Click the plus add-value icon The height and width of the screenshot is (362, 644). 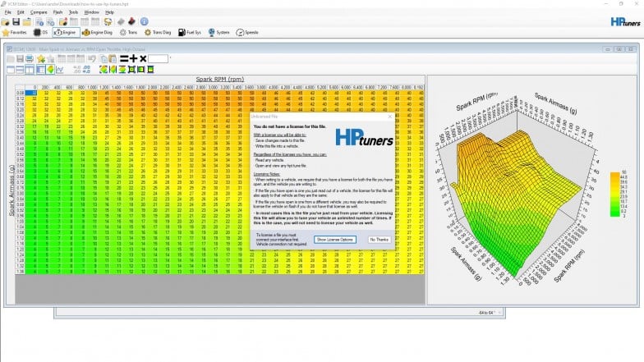tap(133, 59)
